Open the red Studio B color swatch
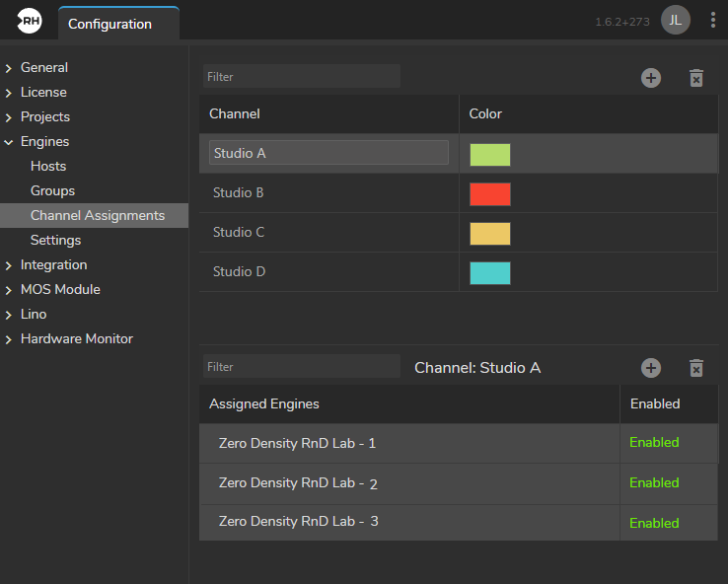 (x=490, y=193)
